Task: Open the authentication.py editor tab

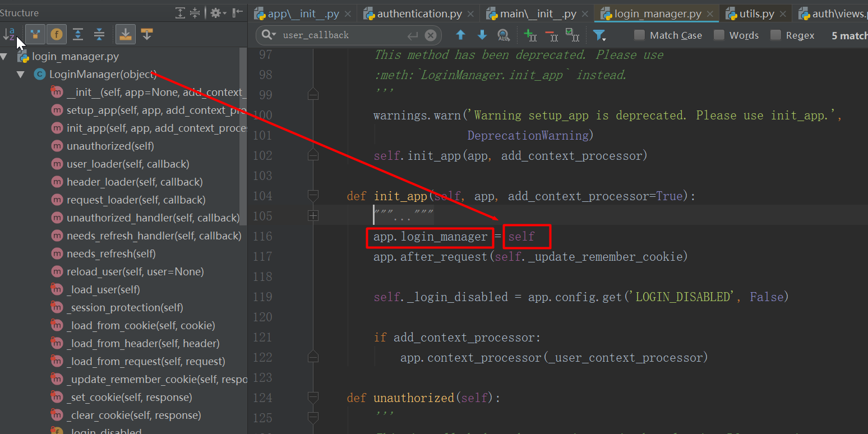Action: coord(419,12)
